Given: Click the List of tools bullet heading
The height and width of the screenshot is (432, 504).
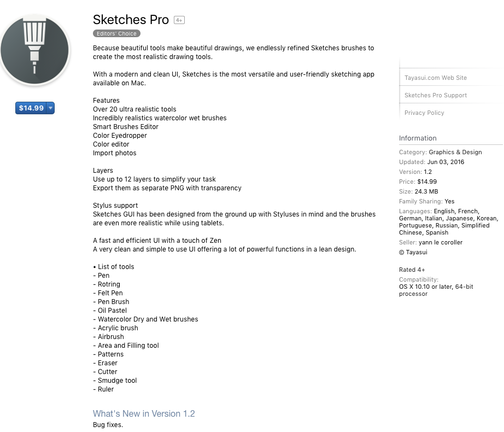Looking at the screenshot, I should 114,267.
